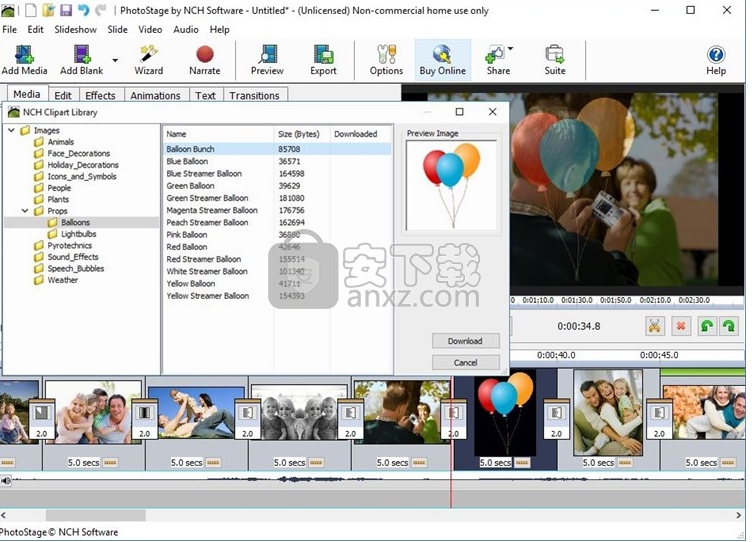Click the red X delete clip icon
Screen dimensions: 752x542
(x=681, y=327)
